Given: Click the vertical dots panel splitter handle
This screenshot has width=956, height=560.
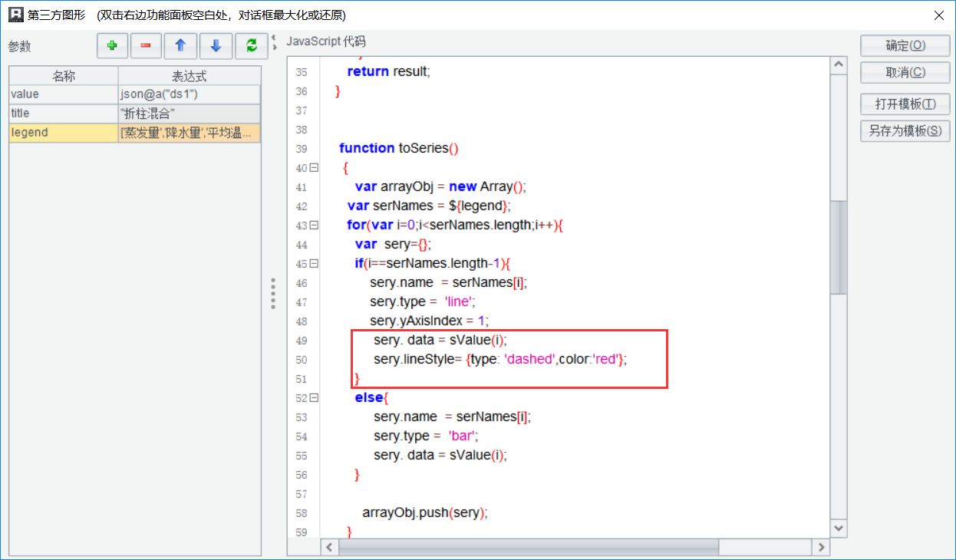Looking at the screenshot, I should (273, 294).
